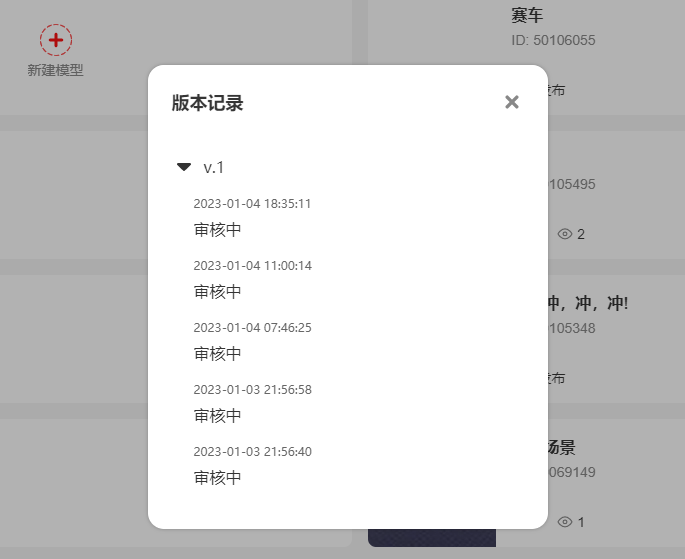Click the 新建模型 label
Screen dimensions: 685x559
[55, 70]
